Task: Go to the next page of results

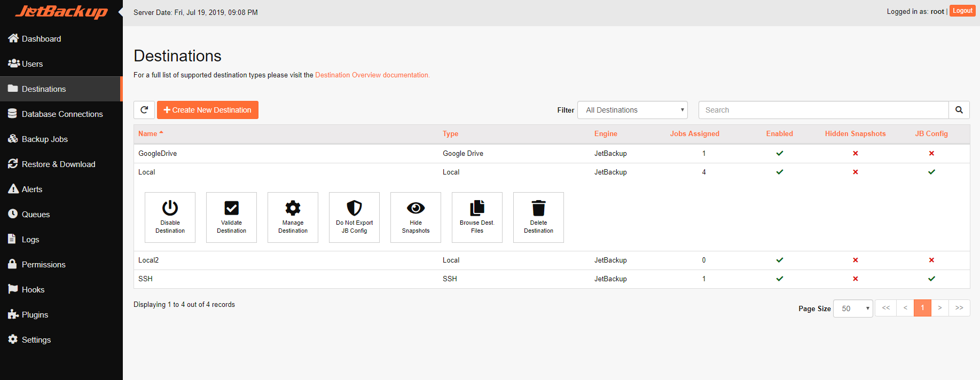Action: tap(940, 308)
